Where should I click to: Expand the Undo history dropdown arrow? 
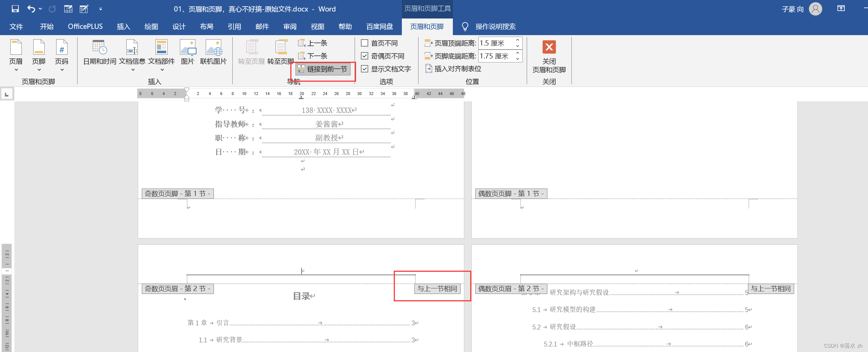(x=40, y=9)
